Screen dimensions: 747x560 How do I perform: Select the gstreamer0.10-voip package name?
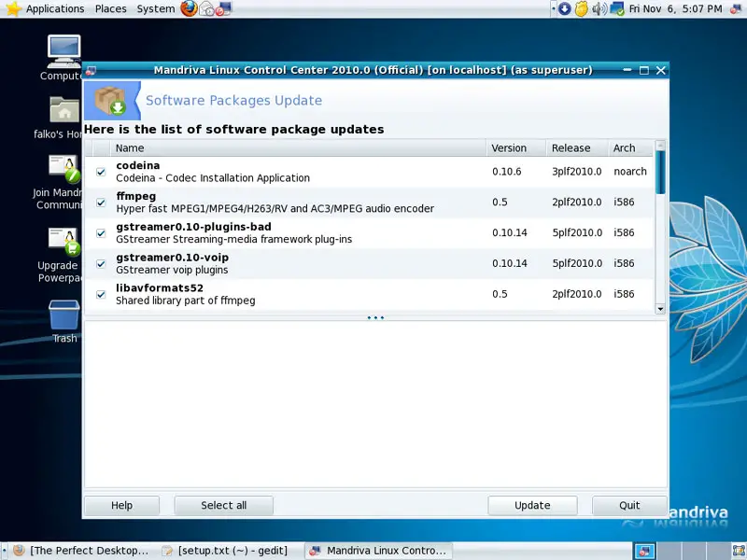coord(172,258)
